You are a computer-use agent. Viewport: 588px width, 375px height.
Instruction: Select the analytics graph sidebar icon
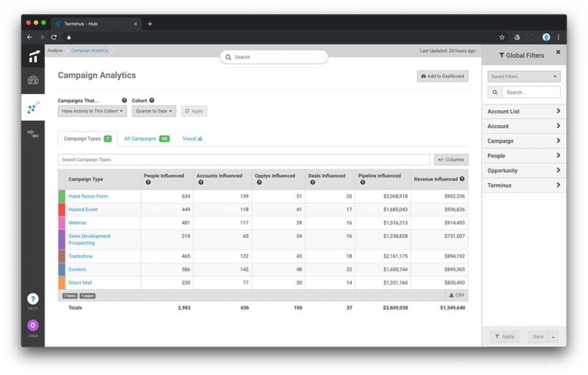pos(33,108)
